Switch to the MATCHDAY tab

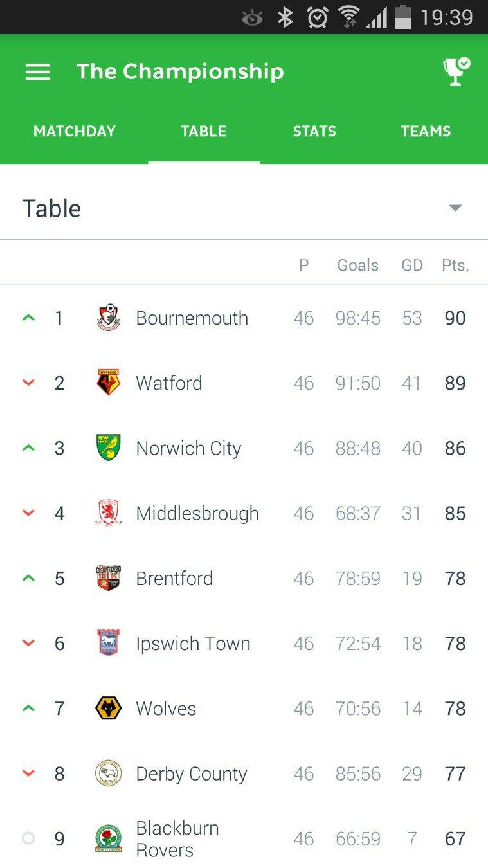tap(75, 131)
